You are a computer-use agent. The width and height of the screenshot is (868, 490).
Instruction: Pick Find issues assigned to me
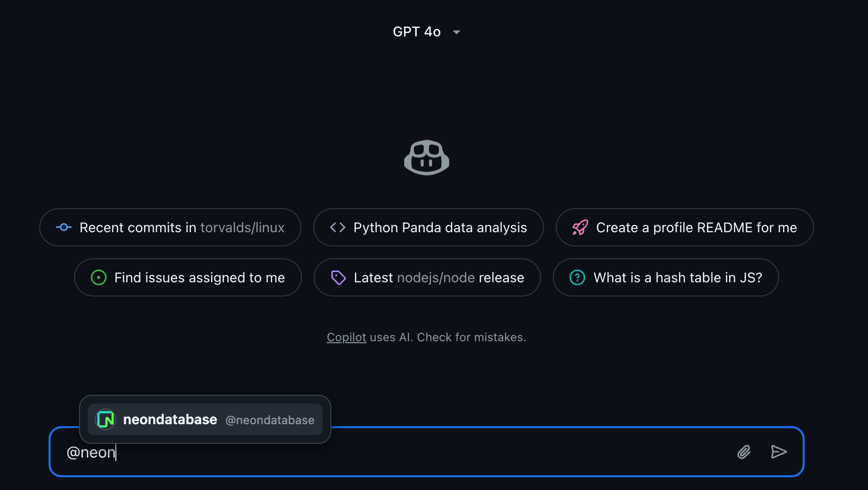199,277
